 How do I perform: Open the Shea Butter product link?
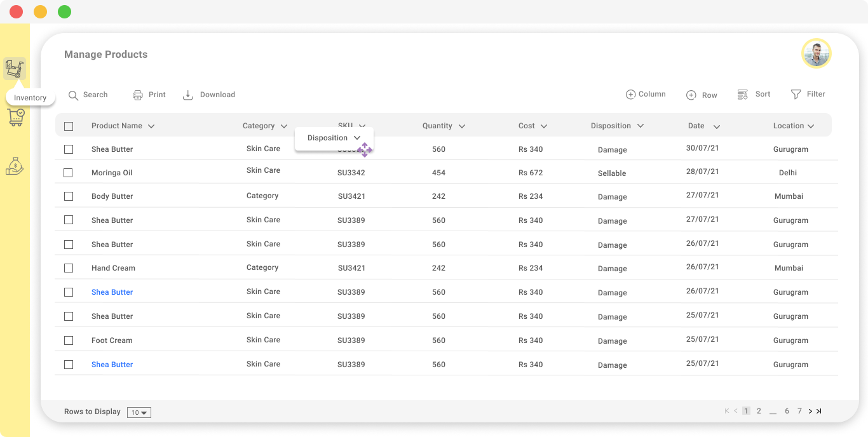(x=112, y=292)
